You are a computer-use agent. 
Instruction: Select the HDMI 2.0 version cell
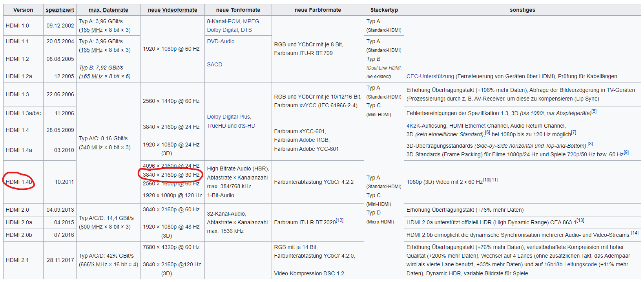point(23,210)
